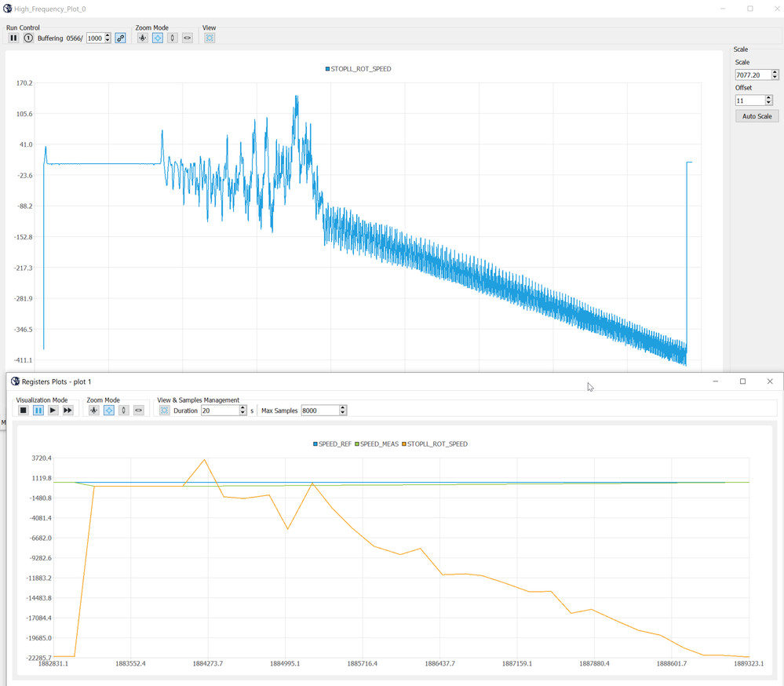The width and height of the screenshot is (784, 686).
Task: Select vertical zoom mode in High Frequency Plot
Action: [173, 38]
